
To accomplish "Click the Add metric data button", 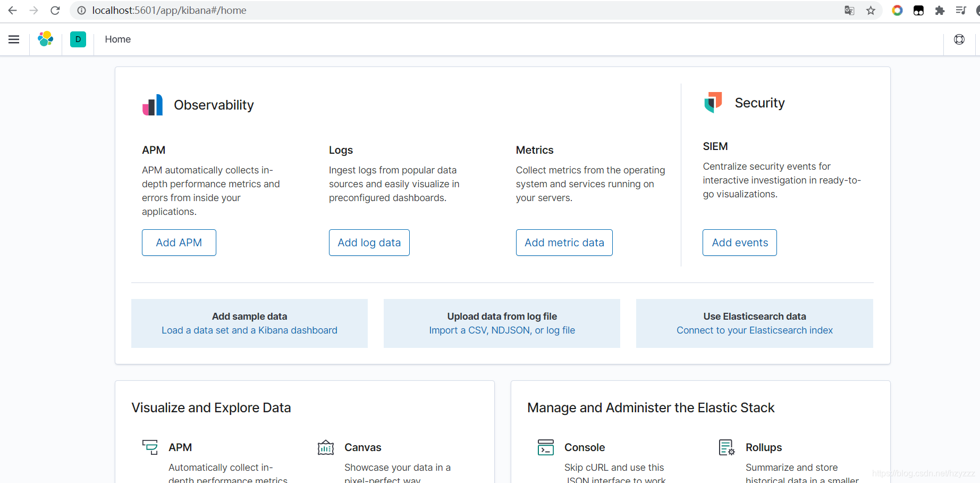I will 564,243.
